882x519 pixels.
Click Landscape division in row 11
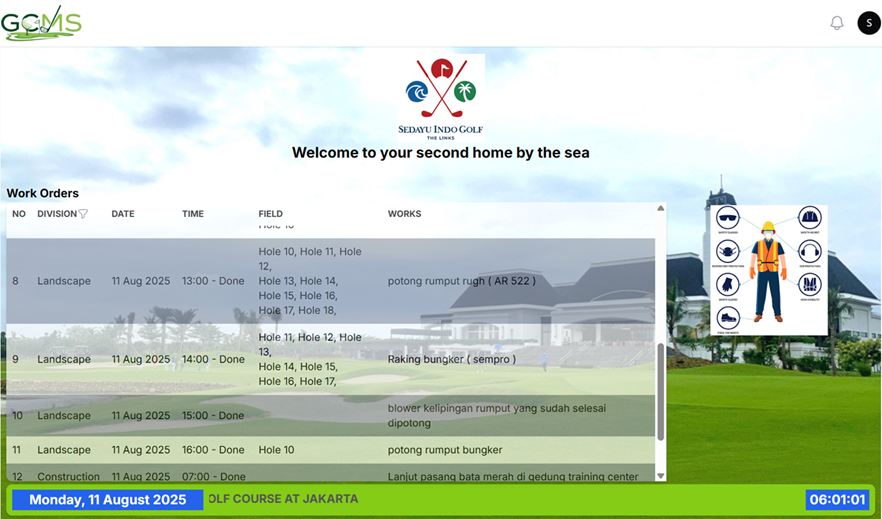coord(64,450)
